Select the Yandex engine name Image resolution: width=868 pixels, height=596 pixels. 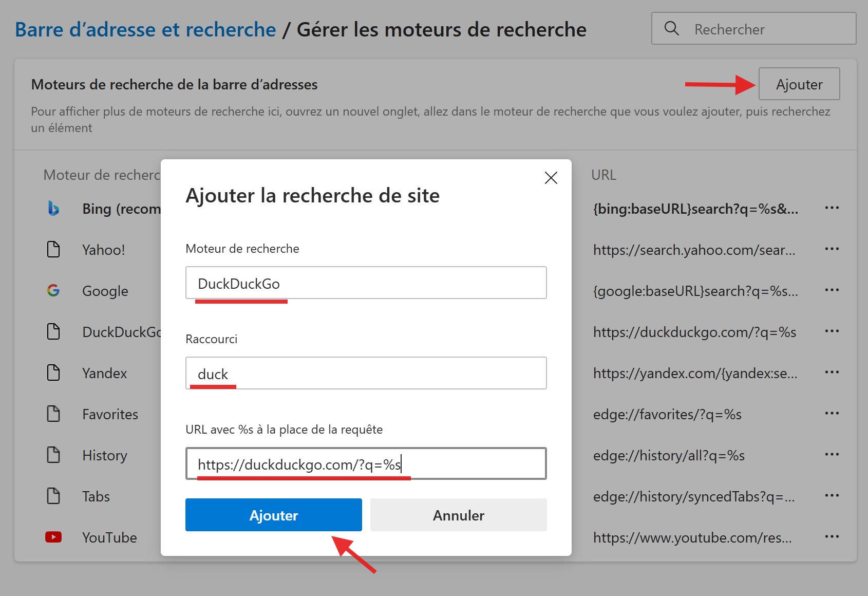click(105, 373)
